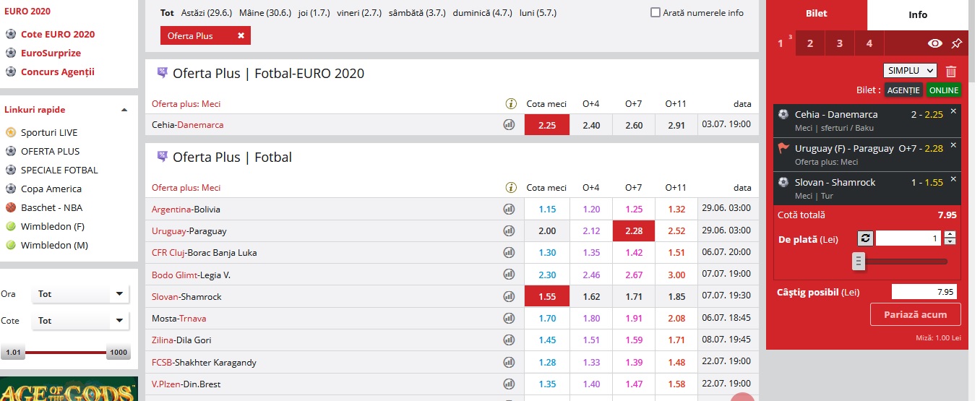Select O+7 odds 2.28 for Uruguay-Paraguay
Screen dimensions: 980x401
[x=634, y=231]
